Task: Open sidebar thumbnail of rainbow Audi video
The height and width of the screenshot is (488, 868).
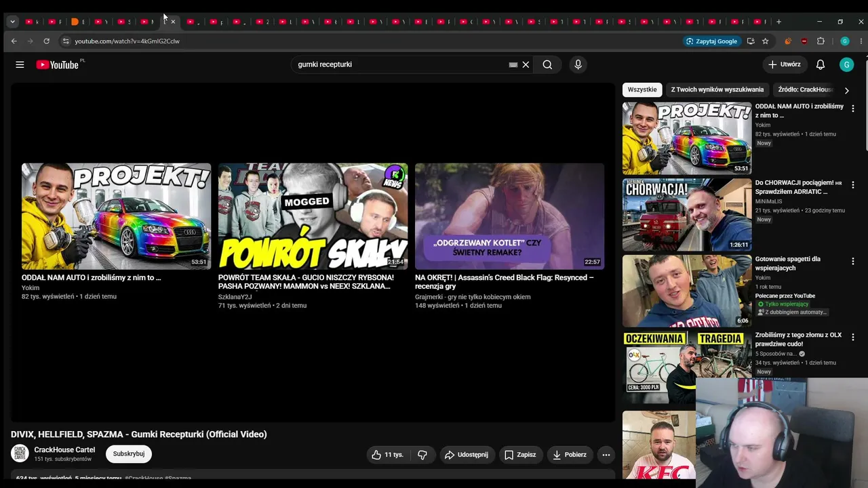Action: pos(687,138)
